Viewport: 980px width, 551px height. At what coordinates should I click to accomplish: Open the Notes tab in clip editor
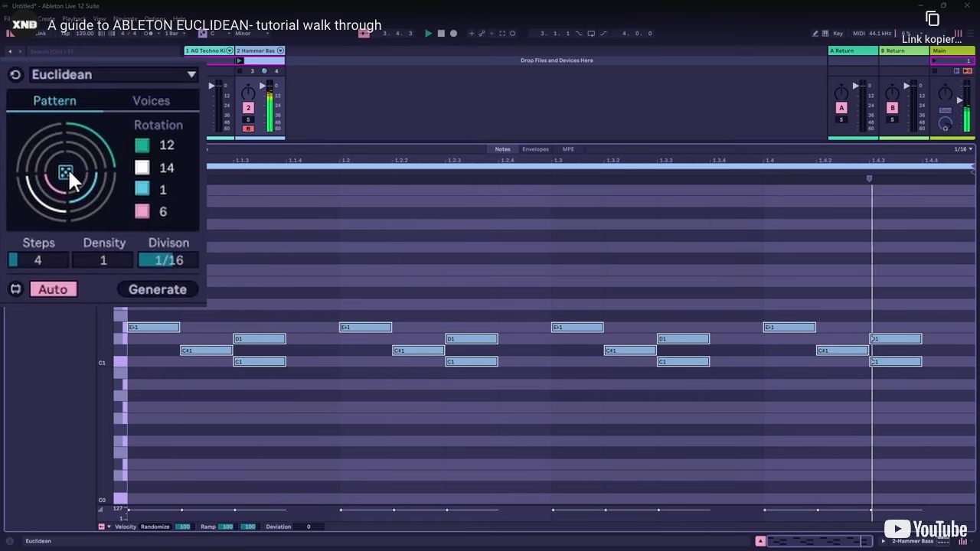pos(502,149)
